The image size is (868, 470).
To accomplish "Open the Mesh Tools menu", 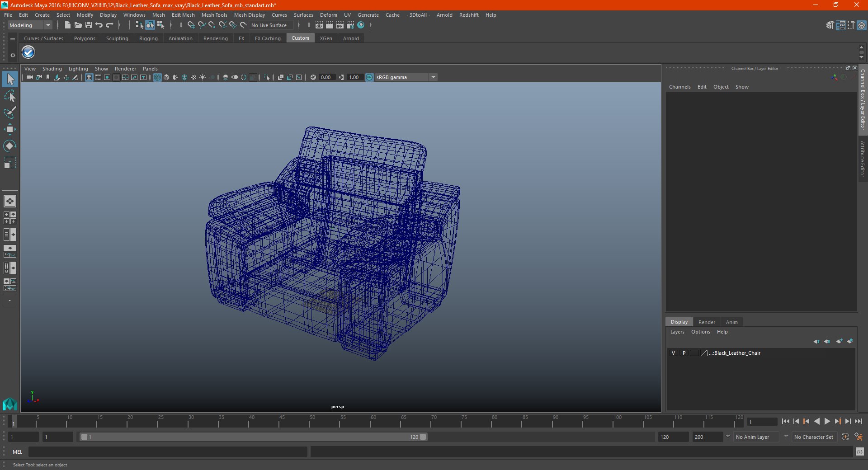I will tap(214, 15).
